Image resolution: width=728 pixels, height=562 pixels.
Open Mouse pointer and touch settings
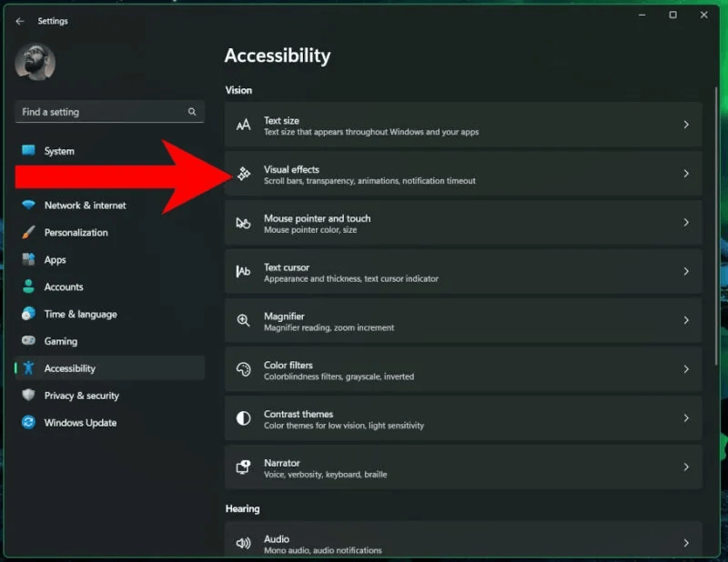463,223
